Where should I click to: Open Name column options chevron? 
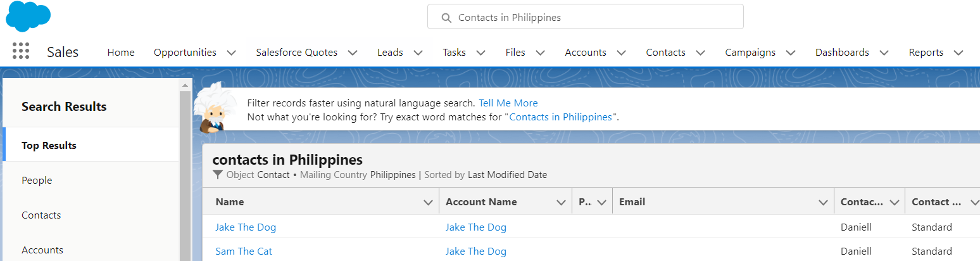(x=428, y=202)
